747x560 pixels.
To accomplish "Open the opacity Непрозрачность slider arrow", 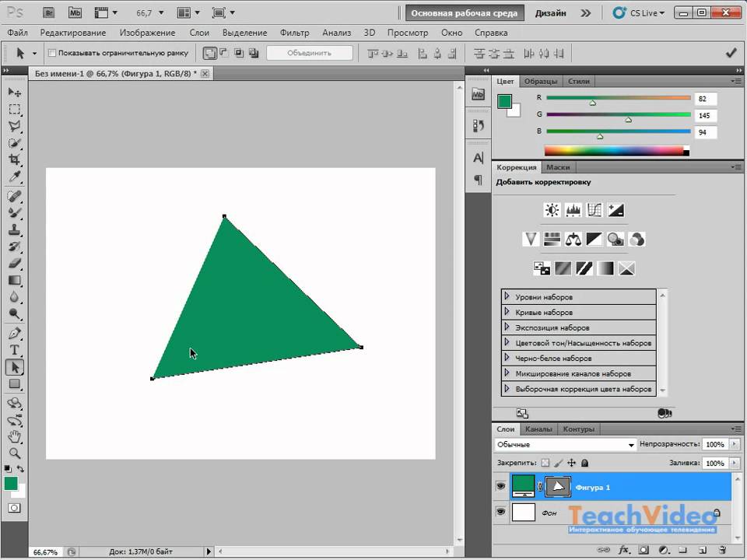I will (734, 444).
